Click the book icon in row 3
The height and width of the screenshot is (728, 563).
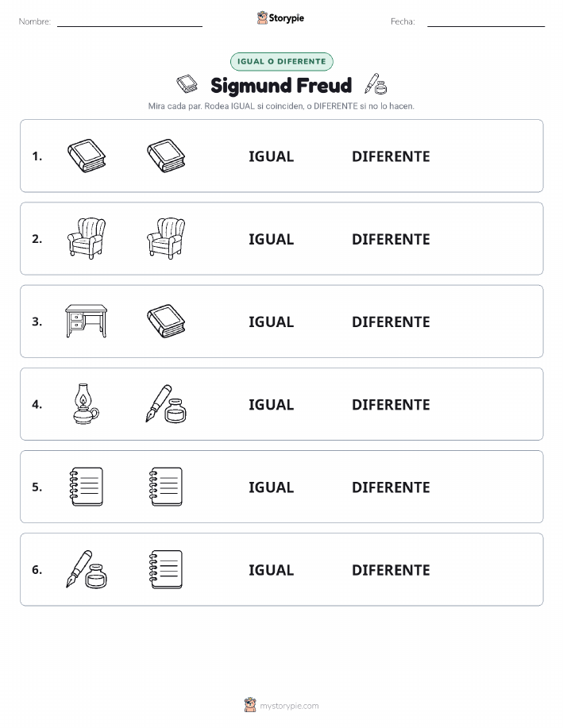pyautogui.click(x=166, y=321)
